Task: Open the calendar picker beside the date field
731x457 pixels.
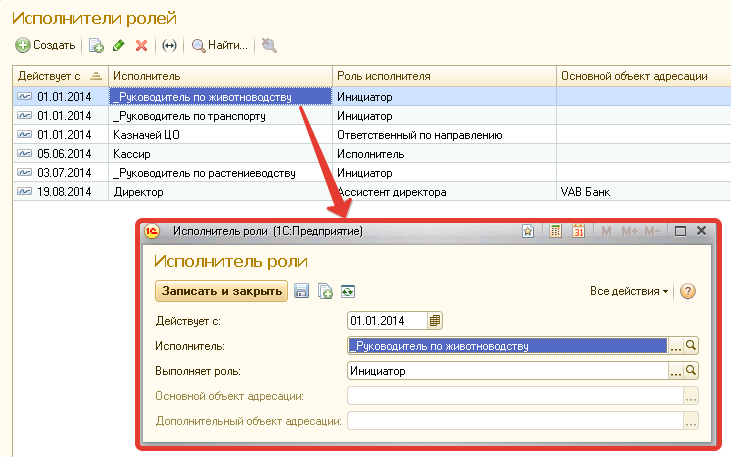Action: pyautogui.click(x=435, y=321)
